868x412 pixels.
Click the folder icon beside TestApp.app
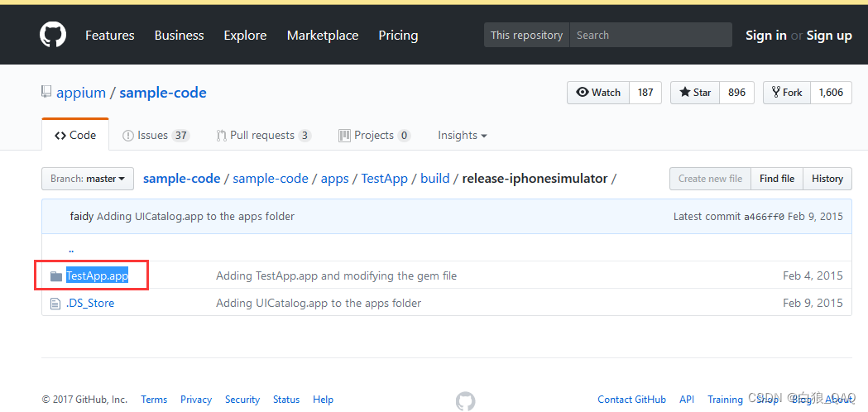56,275
